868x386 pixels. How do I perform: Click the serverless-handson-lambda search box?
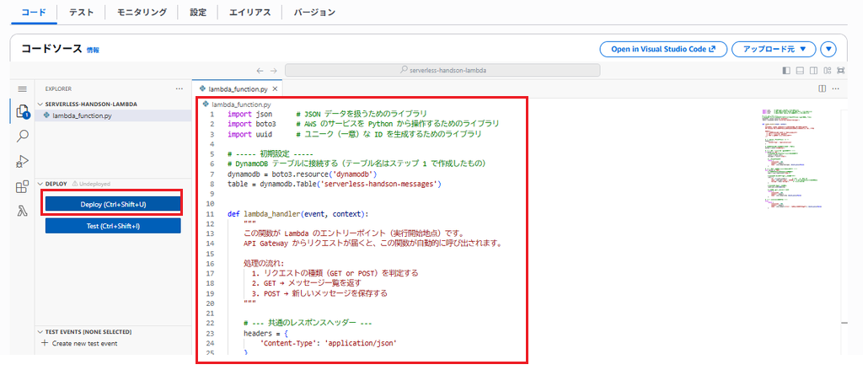click(x=442, y=70)
